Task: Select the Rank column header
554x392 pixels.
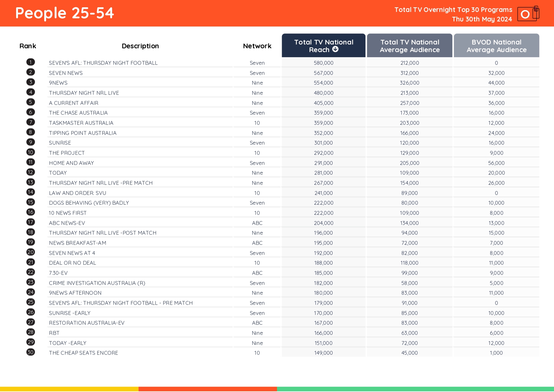Action: (x=28, y=46)
